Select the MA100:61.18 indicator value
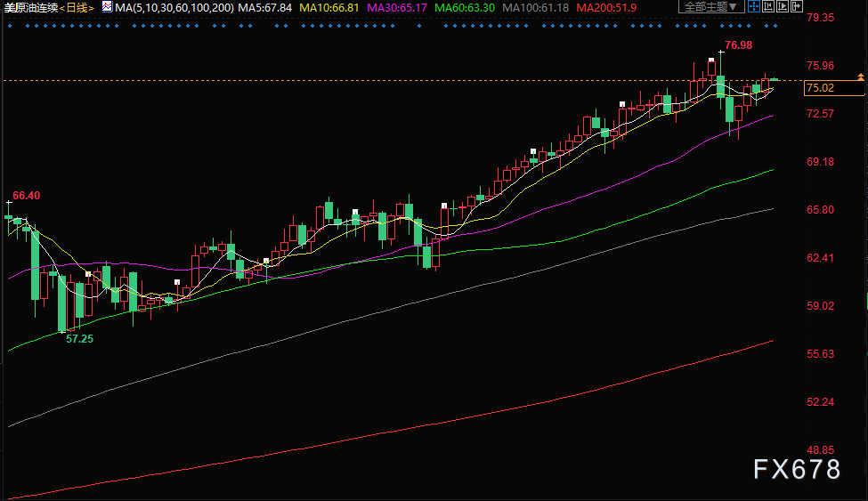The width and height of the screenshot is (868, 501). coord(535,8)
